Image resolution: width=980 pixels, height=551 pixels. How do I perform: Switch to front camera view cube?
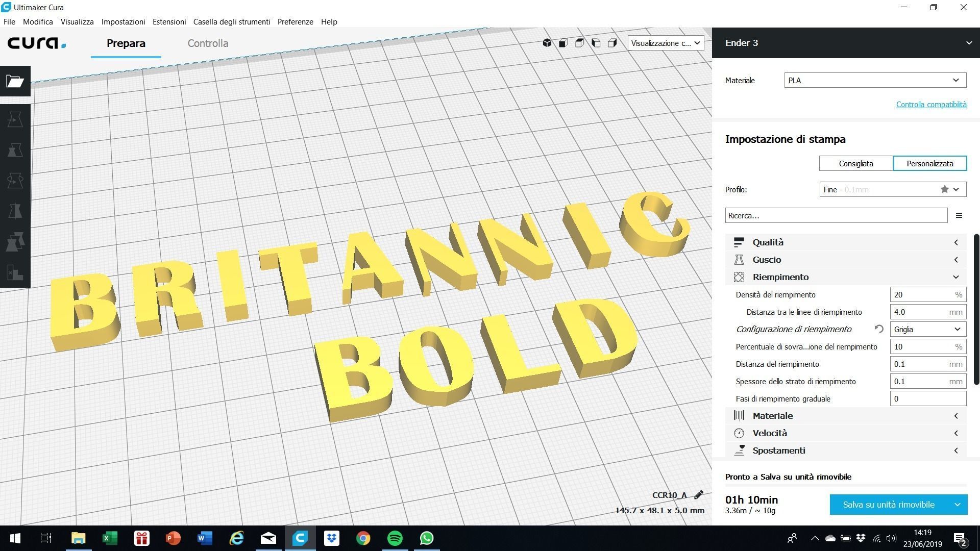(x=563, y=43)
